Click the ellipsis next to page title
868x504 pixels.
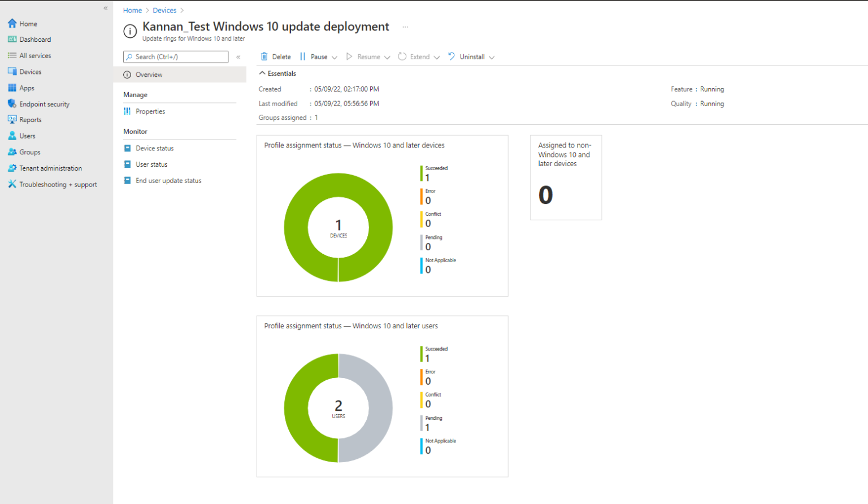tap(405, 27)
